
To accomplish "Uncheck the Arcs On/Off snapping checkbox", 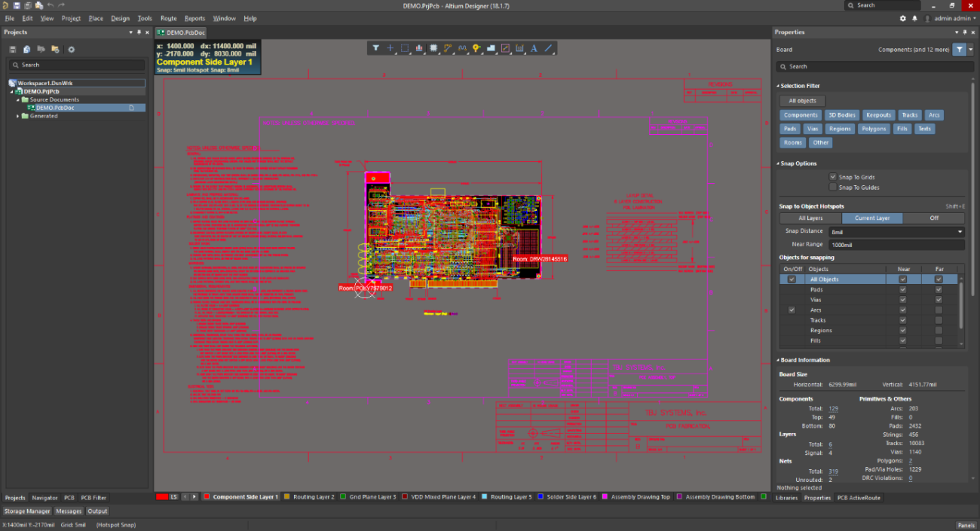I will pyautogui.click(x=791, y=310).
